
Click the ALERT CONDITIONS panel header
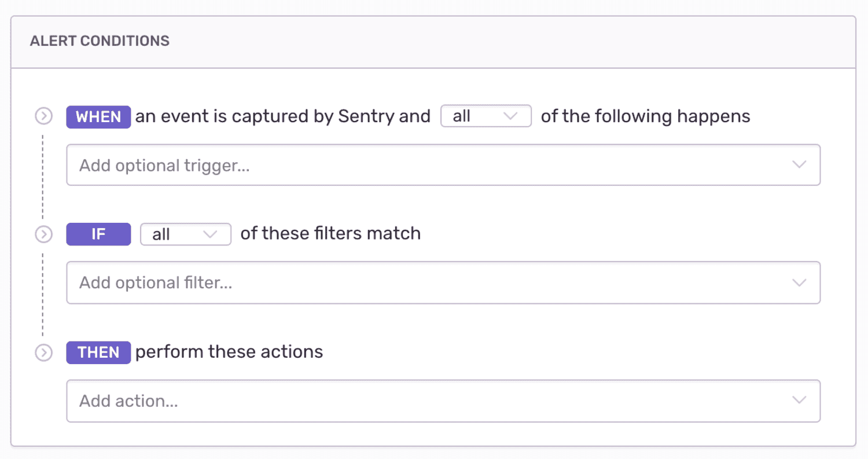click(x=100, y=41)
